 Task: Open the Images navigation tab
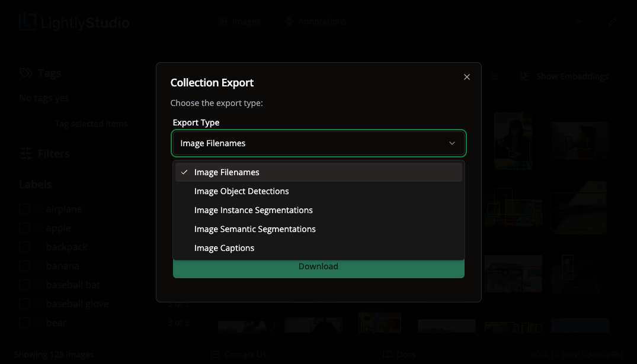tap(239, 21)
